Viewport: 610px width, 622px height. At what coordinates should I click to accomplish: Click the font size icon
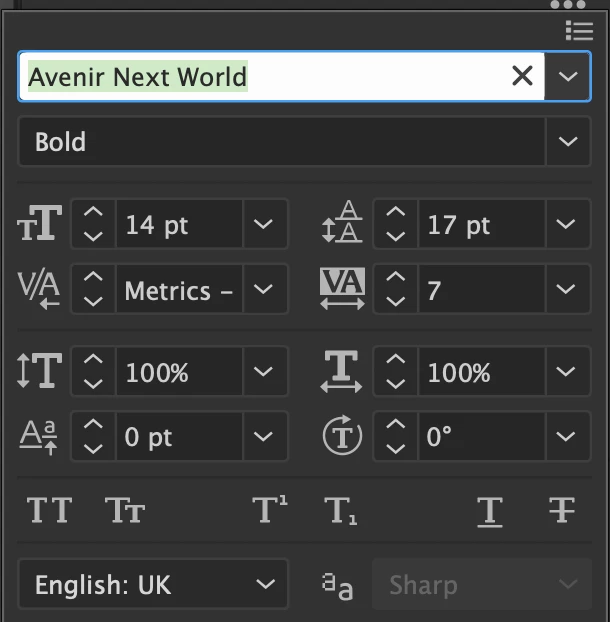pos(40,223)
